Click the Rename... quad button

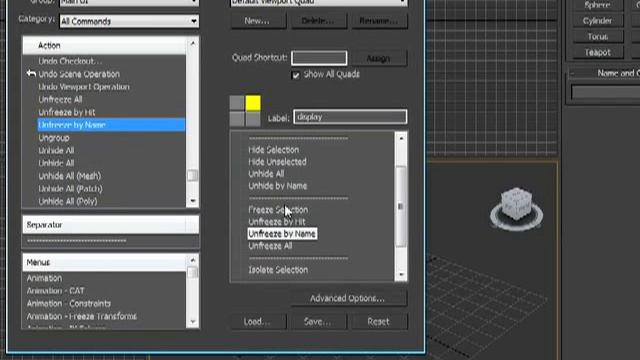coord(379,20)
